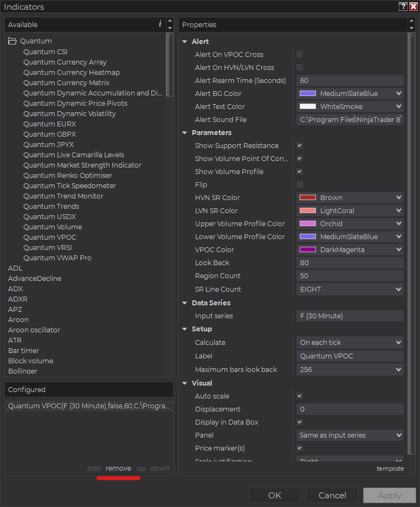Uncheck Price marker(s) checkbox
This screenshot has height=507, width=420.
point(300,448)
